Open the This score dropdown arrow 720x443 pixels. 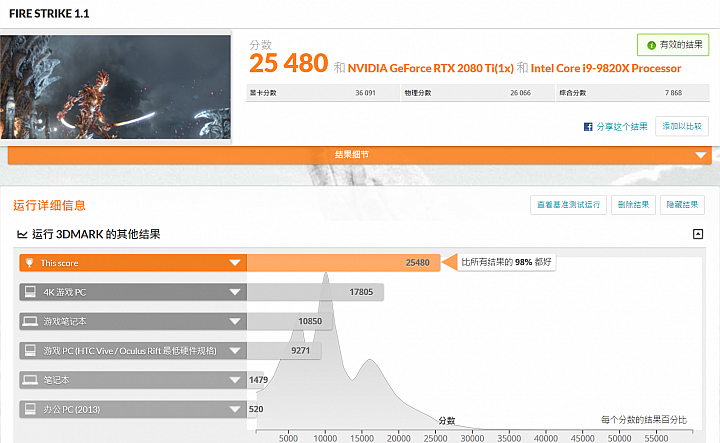click(235, 263)
